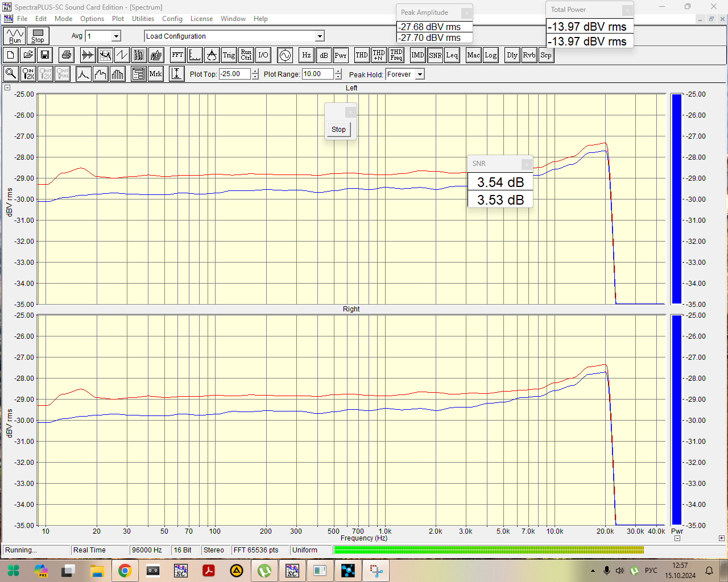Open the Config menu
Viewport: 728px width, 582px height.
172,19
